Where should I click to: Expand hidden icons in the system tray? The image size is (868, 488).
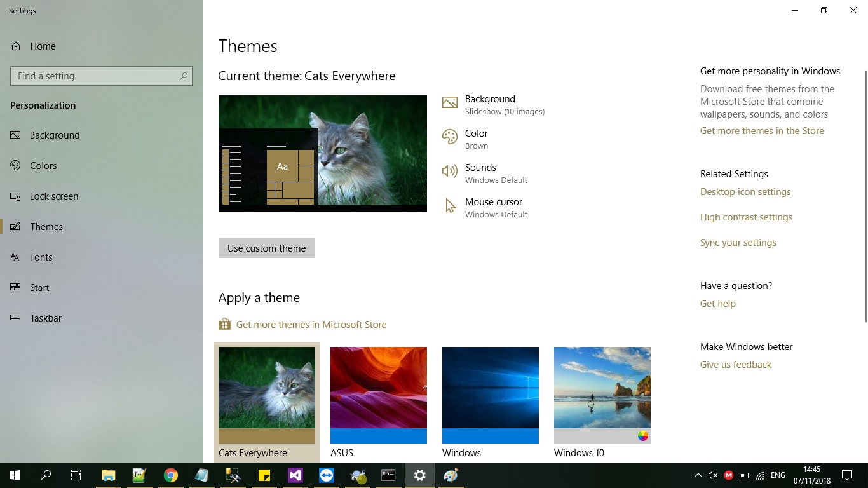click(x=698, y=475)
